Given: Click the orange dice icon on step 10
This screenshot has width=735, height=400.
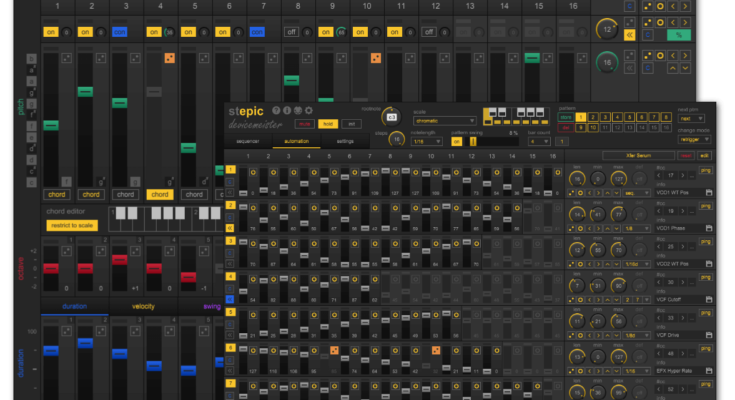Looking at the screenshot, I should [x=375, y=60].
